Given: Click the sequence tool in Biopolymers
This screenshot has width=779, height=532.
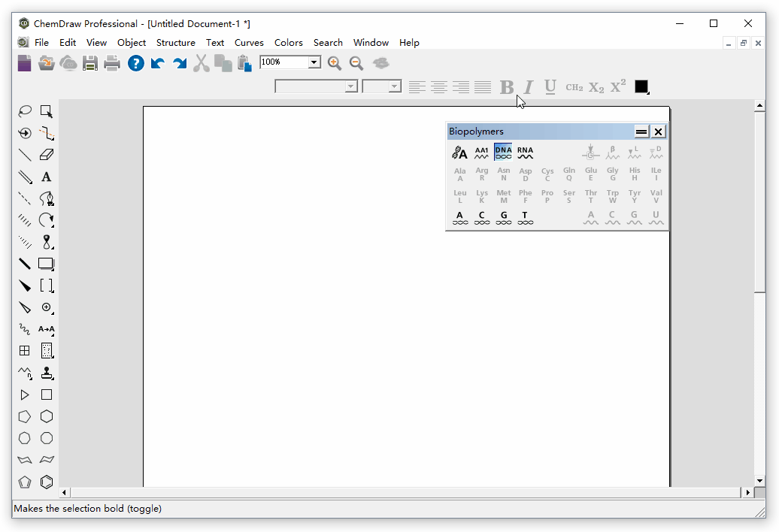Looking at the screenshot, I should click(x=459, y=152).
